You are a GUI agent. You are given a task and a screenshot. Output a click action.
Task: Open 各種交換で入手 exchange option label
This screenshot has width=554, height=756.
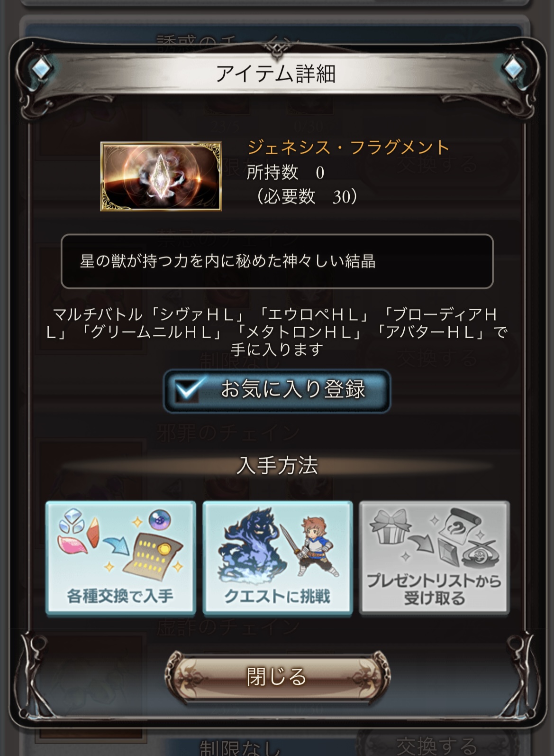[x=120, y=596]
